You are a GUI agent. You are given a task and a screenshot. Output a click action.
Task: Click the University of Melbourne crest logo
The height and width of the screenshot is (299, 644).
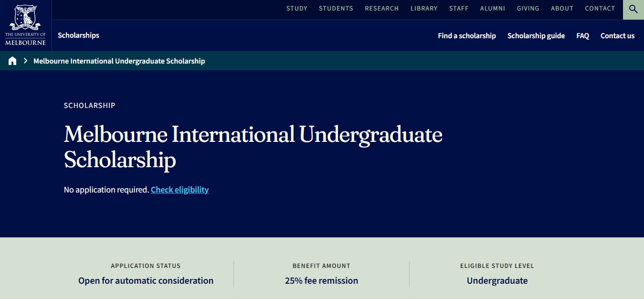[25, 25]
